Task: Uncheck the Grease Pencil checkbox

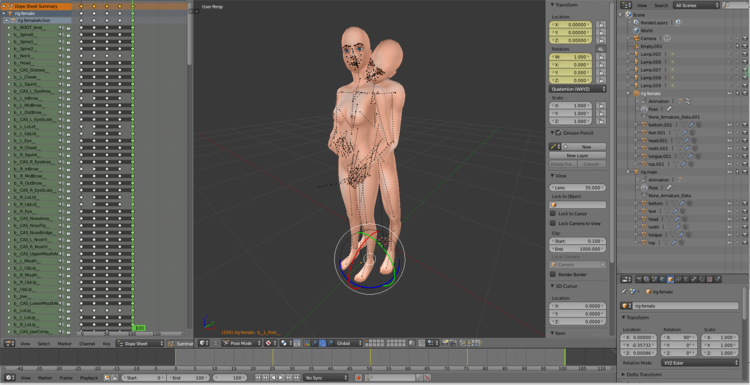Action: [559, 132]
